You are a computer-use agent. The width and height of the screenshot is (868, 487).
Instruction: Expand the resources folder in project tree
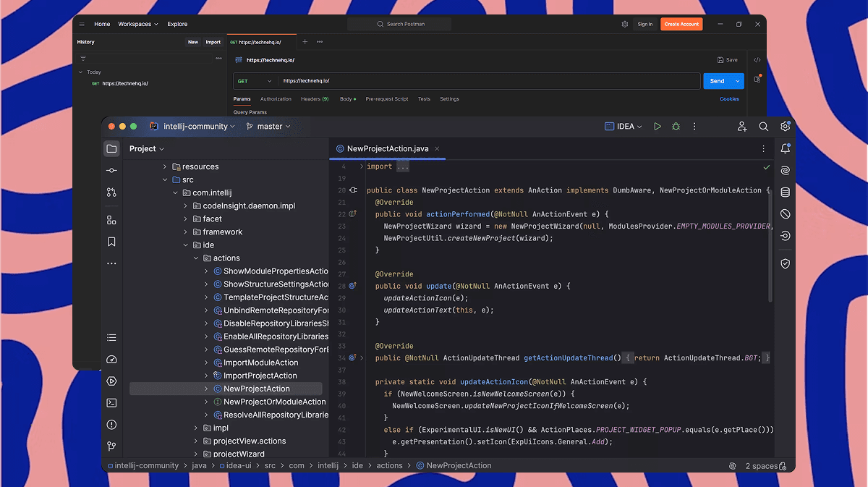(165, 166)
